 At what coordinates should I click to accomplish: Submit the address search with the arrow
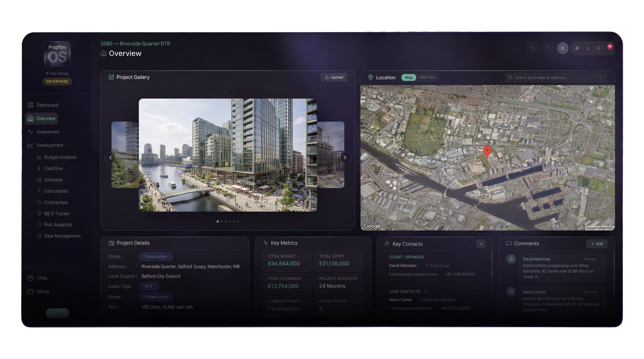coord(600,78)
